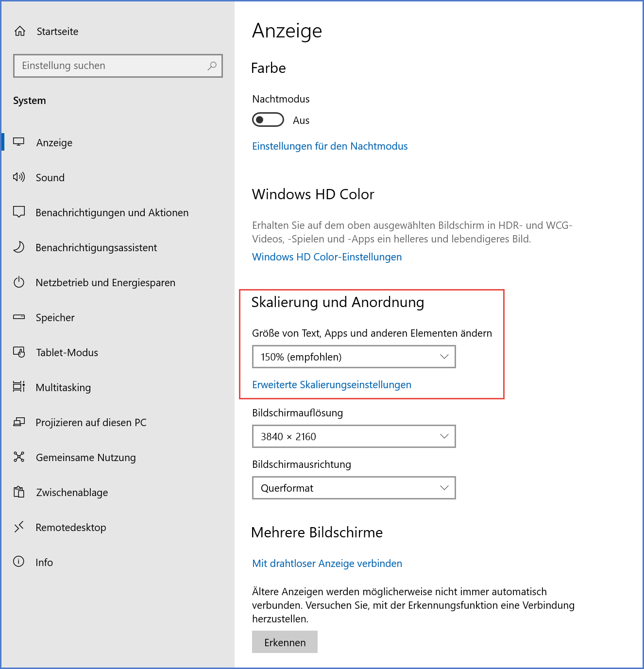Open Info page label
The height and width of the screenshot is (669, 644).
(x=44, y=563)
